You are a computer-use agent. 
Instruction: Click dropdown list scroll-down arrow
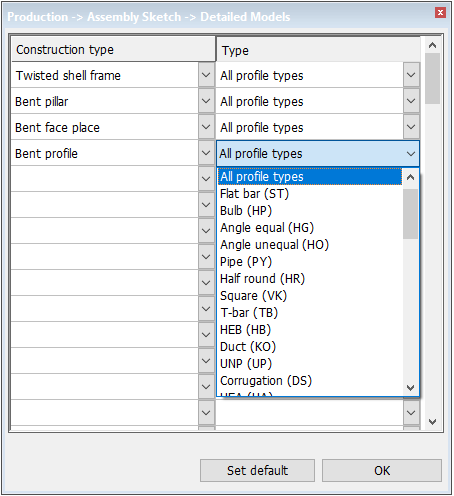coord(410,388)
